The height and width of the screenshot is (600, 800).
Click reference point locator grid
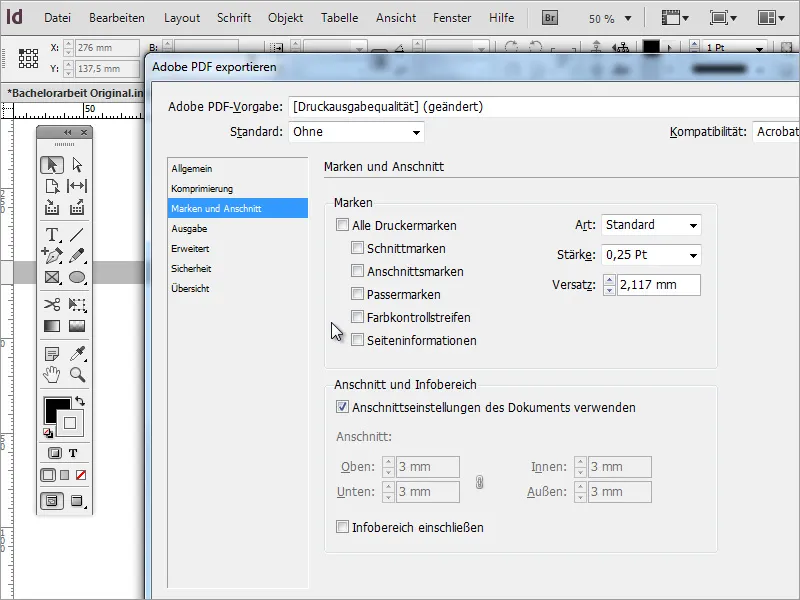28,58
